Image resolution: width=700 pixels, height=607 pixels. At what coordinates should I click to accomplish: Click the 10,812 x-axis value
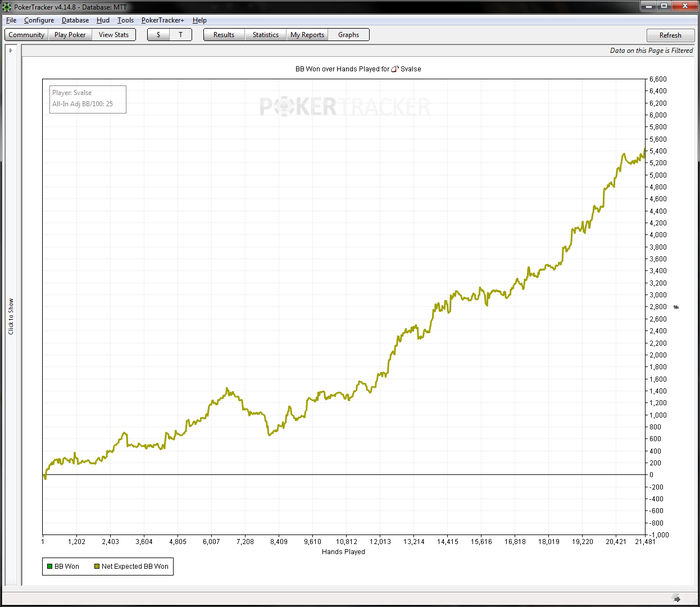tap(346, 542)
